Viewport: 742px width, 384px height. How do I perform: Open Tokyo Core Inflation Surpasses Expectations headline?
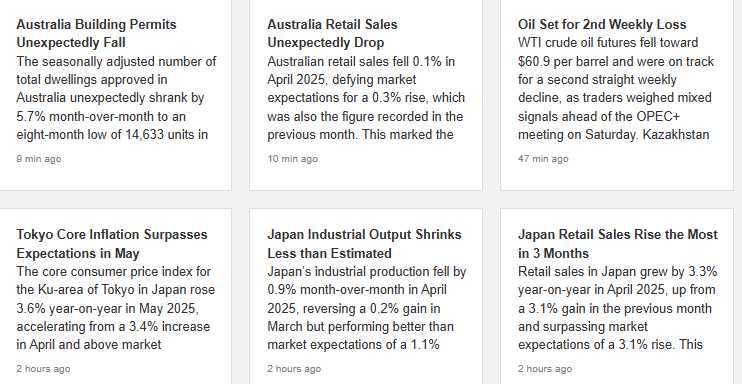point(112,244)
